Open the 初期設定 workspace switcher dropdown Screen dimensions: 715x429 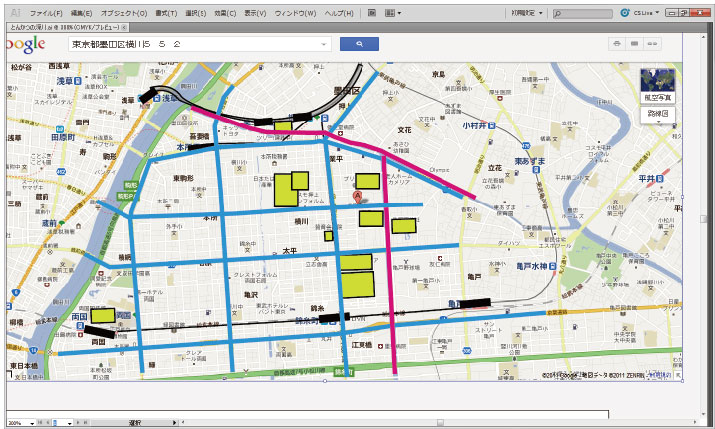[526, 13]
